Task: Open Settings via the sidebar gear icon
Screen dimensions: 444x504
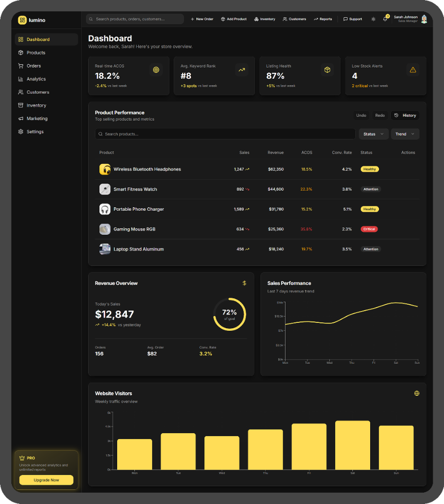Action: click(20, 131)
